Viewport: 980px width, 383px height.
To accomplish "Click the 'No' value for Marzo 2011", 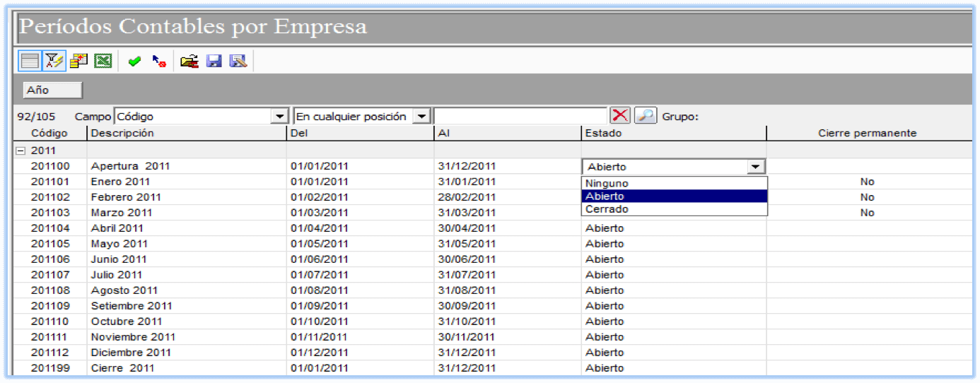I will click(x=868, y=213).
